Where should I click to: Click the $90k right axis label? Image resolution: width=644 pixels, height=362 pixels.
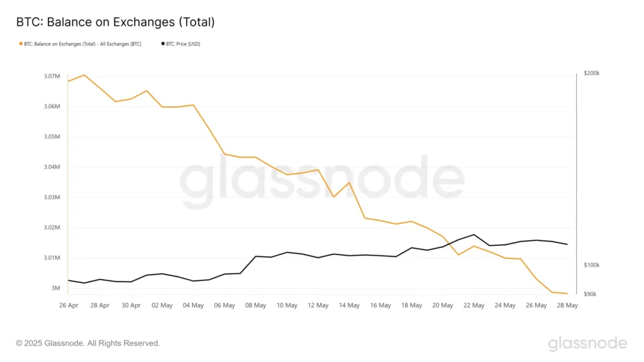point(591,295)
